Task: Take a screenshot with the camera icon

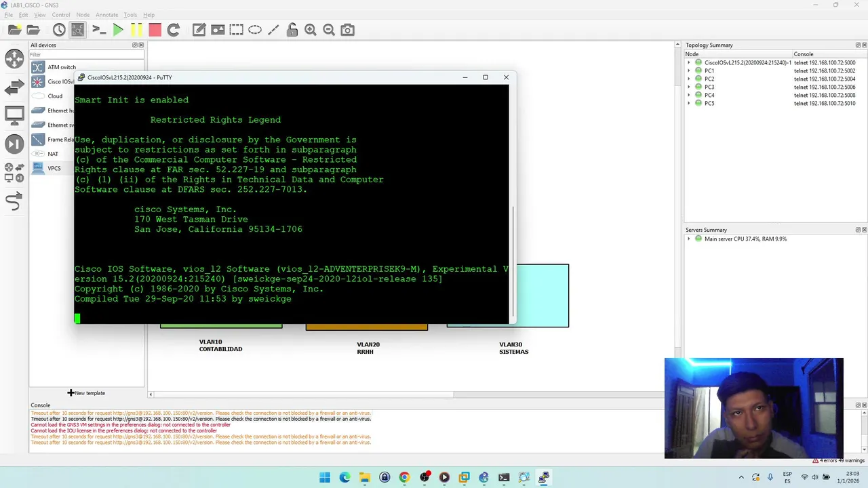Action: [x=347, y=30]
